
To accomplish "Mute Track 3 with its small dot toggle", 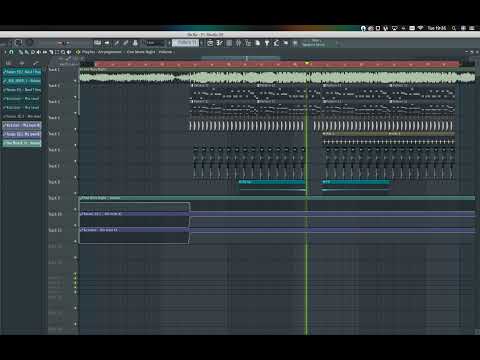I will click(75, 113).
